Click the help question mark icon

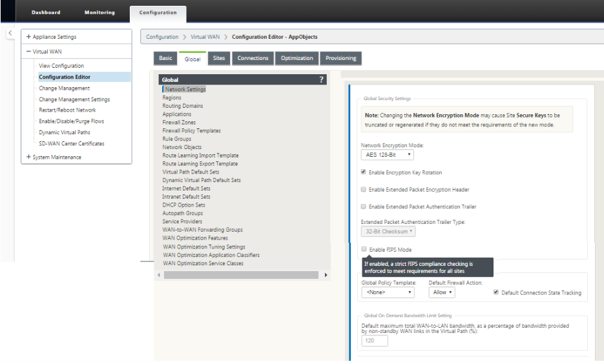pos(321,79)
